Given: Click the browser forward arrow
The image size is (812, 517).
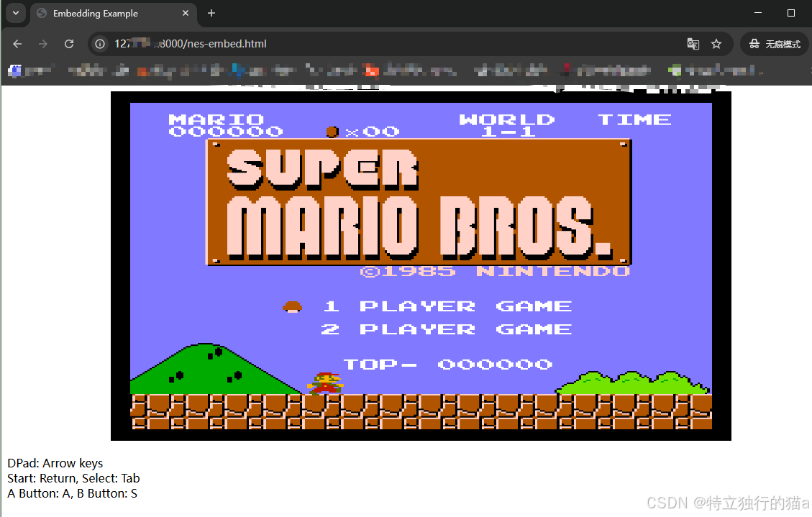Looking at the screenshot, I should click(x=43, y=44).
